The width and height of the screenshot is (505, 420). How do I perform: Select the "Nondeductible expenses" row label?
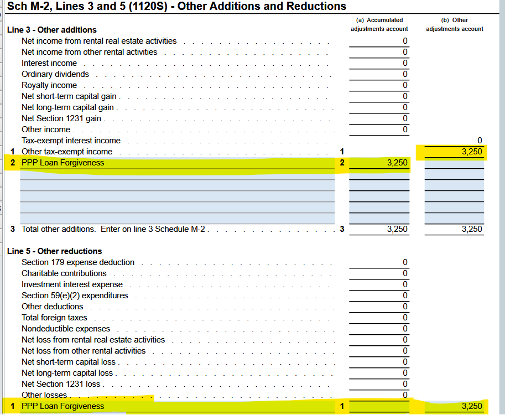click(x=66, y=329)
